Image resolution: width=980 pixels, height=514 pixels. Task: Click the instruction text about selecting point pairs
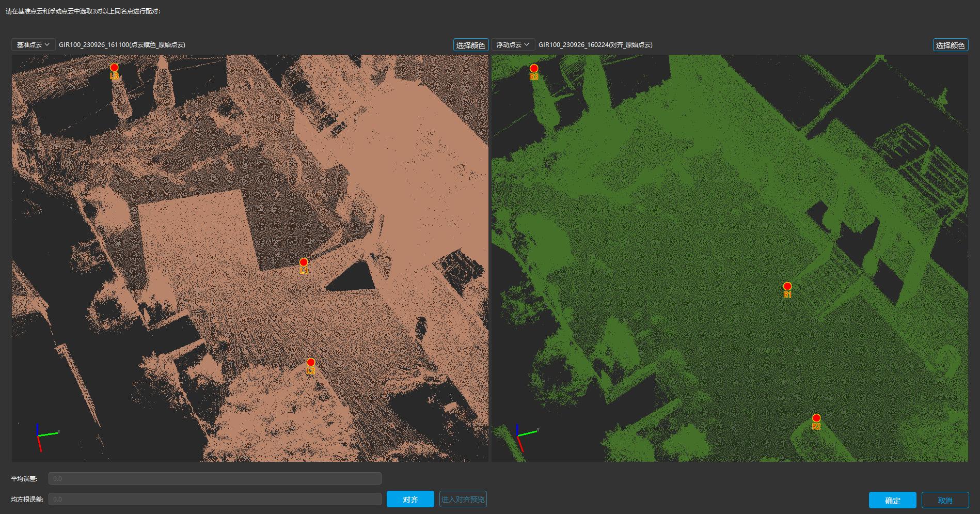coord(83,11)
